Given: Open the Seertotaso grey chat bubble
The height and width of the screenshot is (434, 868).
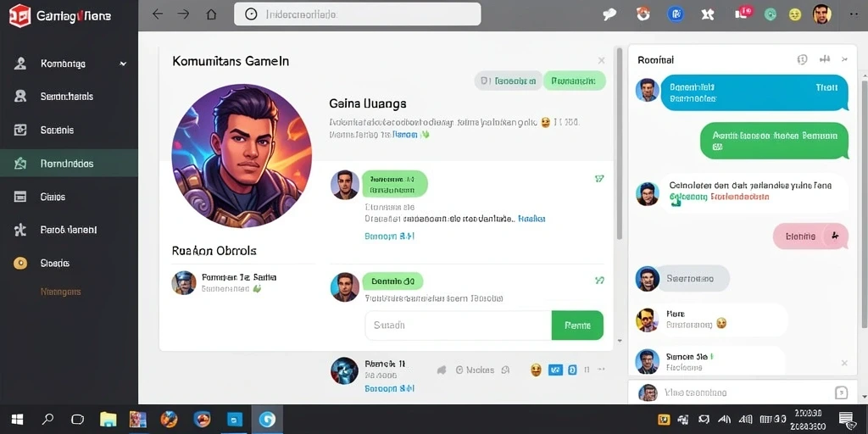Looking at the screenshot, I should click(x=695, y=278).
